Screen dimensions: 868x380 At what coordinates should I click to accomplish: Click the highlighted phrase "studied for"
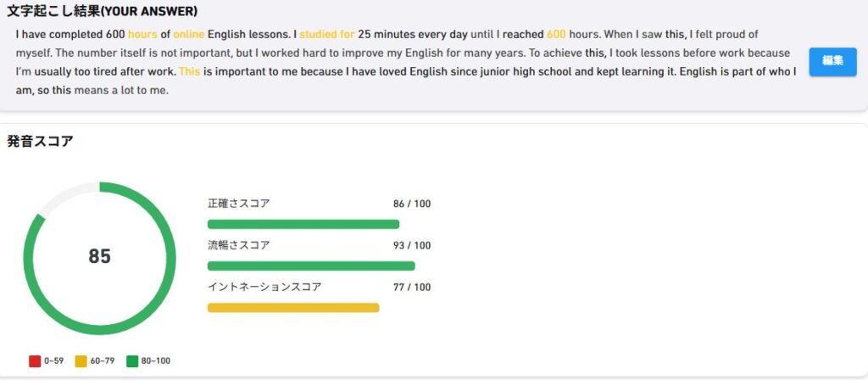[x=327, y=34]
